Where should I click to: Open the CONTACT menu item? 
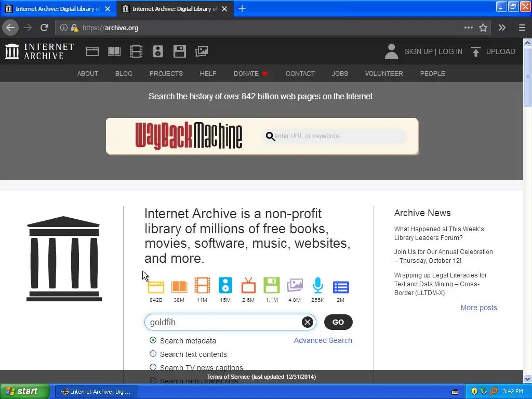pos(300,74)
